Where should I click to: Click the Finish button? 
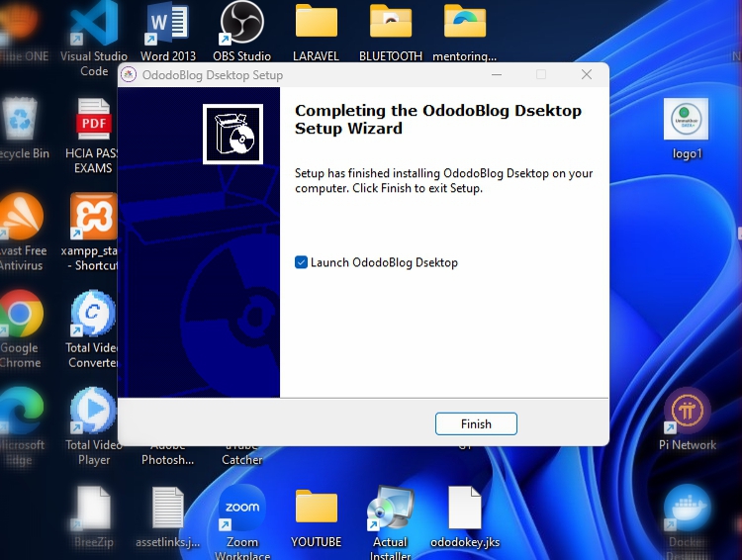click(476, 423)
